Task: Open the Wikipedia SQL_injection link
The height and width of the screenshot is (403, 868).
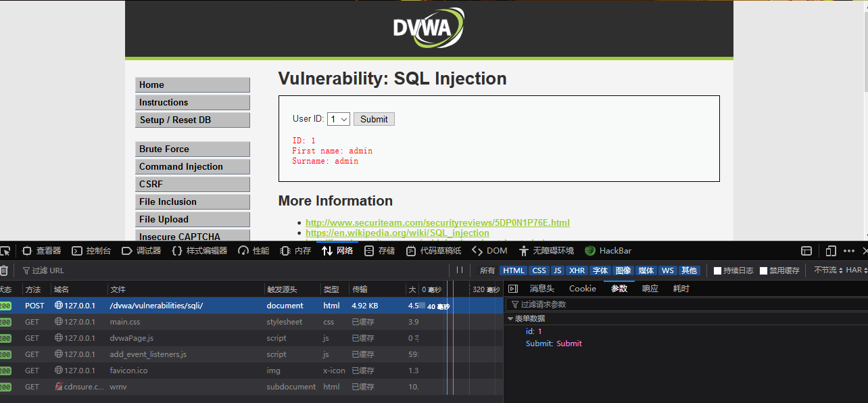Action: [x=397, y=233]
